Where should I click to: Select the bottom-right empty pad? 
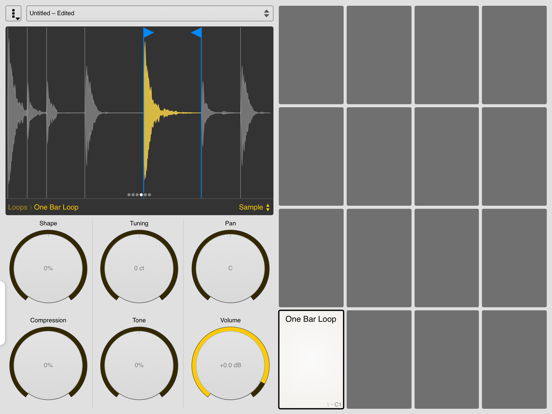pos(514,359)
